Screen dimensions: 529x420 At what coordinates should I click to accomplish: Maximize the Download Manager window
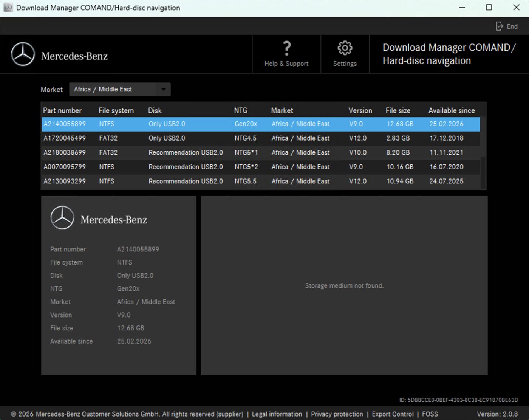[x=489, y=8]
